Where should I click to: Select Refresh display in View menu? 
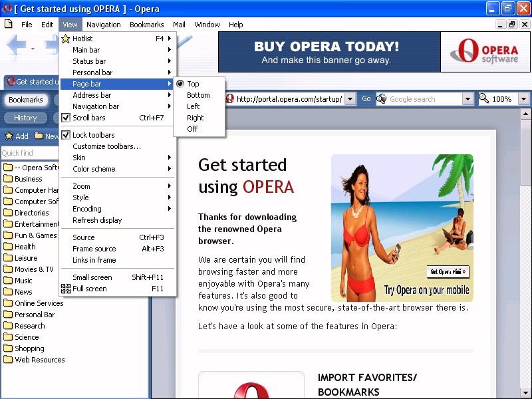tap(118, 220)
